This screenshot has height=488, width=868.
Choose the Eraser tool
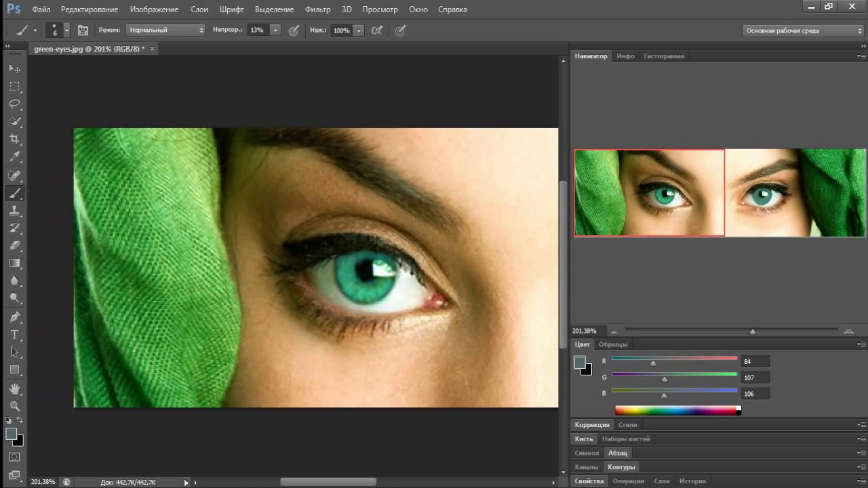[14, 245]
